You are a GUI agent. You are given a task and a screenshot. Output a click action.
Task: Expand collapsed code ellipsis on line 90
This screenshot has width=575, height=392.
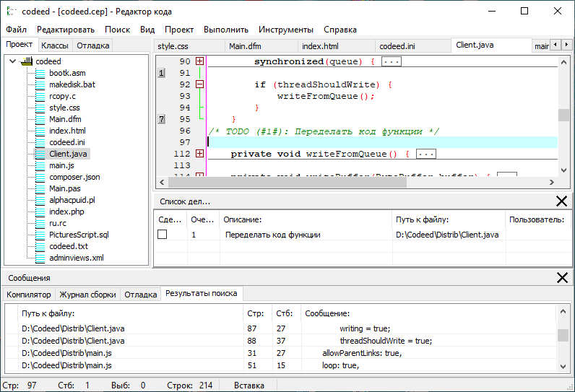click(391, 62)
